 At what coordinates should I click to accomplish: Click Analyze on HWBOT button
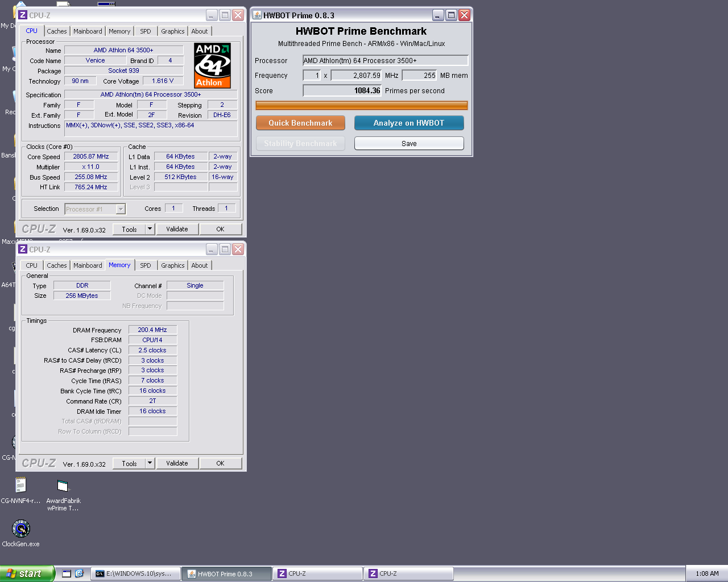(409, 123)
